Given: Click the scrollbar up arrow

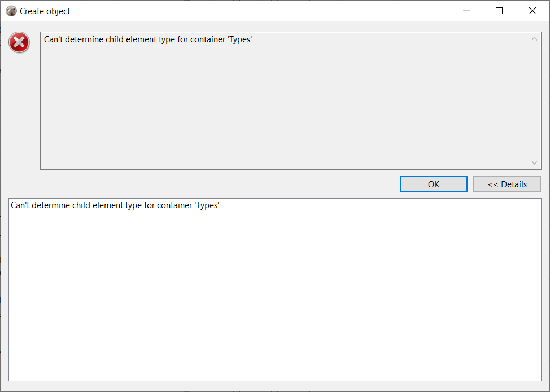Looking at the screenshot, I should (534, 38).
